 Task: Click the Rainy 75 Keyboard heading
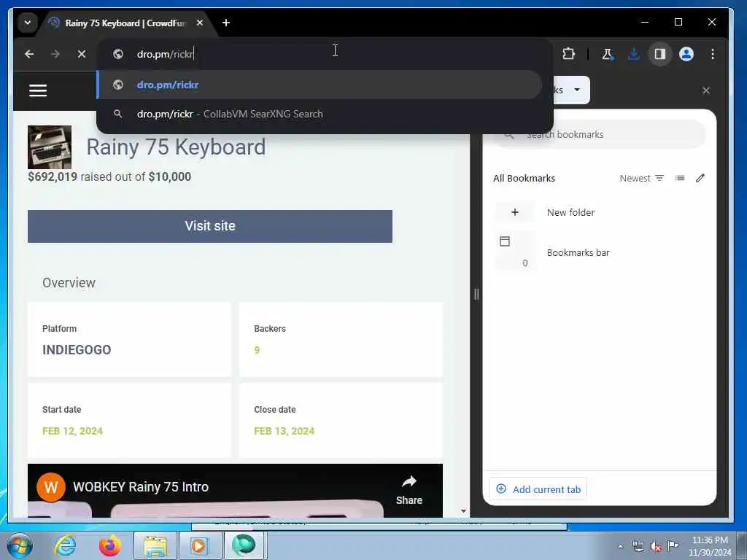176,147
